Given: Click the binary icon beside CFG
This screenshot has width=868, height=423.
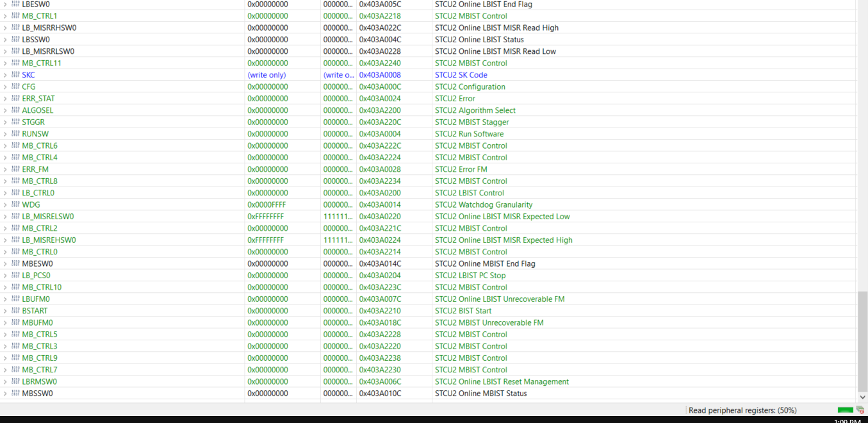Looking at the screenshot, I should click(x=15, y=87).
